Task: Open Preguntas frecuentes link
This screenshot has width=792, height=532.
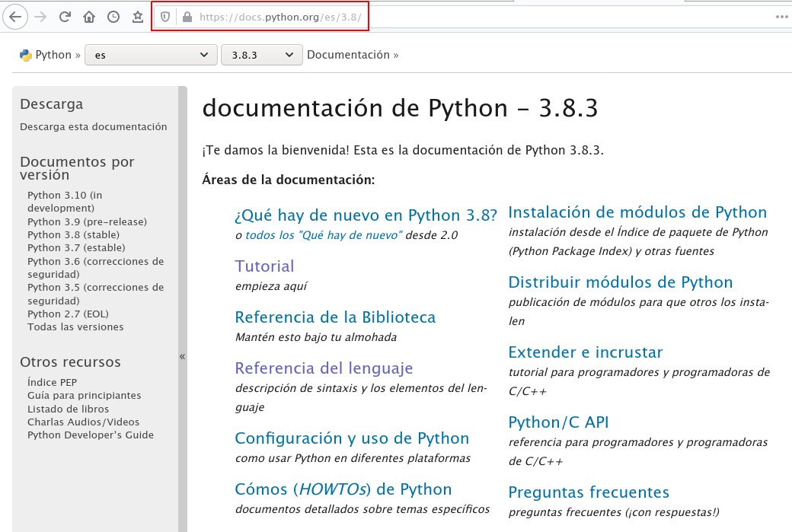Action: [x=589, y=492]
